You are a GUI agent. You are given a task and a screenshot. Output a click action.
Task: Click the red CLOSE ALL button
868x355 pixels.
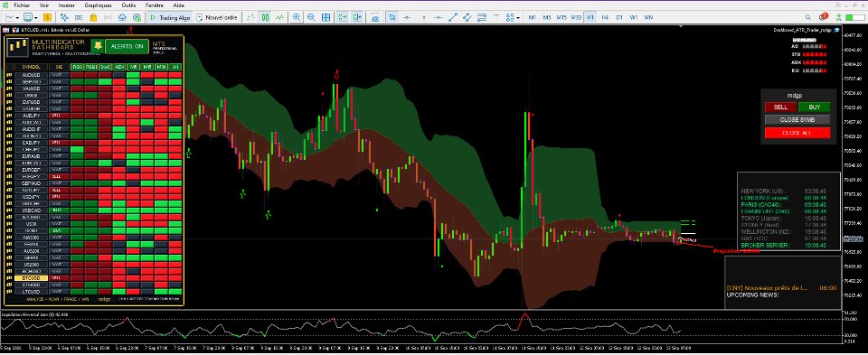pos(797,134)
